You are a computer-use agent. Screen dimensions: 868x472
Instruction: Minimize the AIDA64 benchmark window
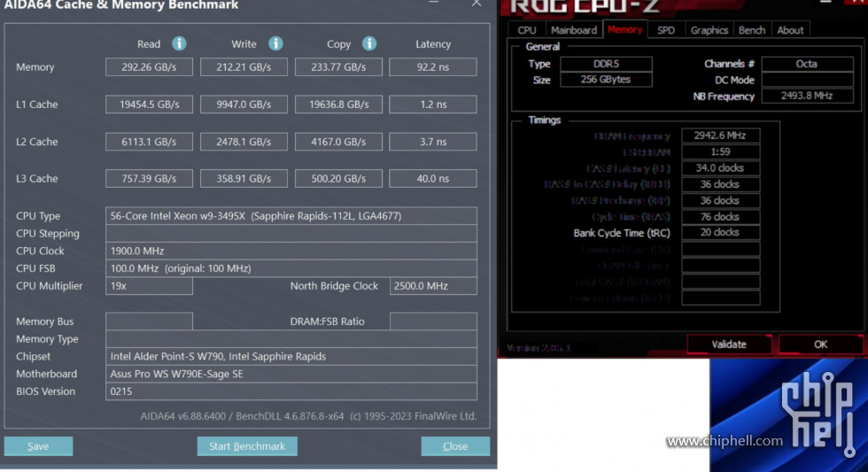pos(433,3)
